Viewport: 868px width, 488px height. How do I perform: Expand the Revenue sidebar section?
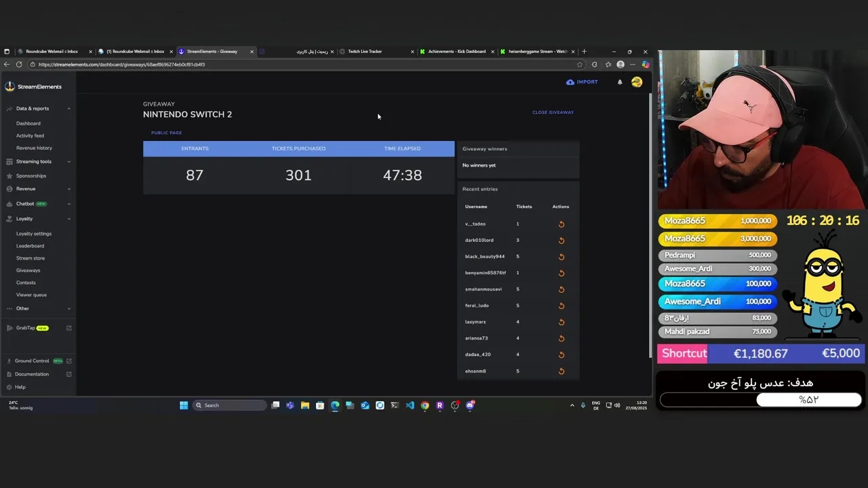tap(39, 188)
